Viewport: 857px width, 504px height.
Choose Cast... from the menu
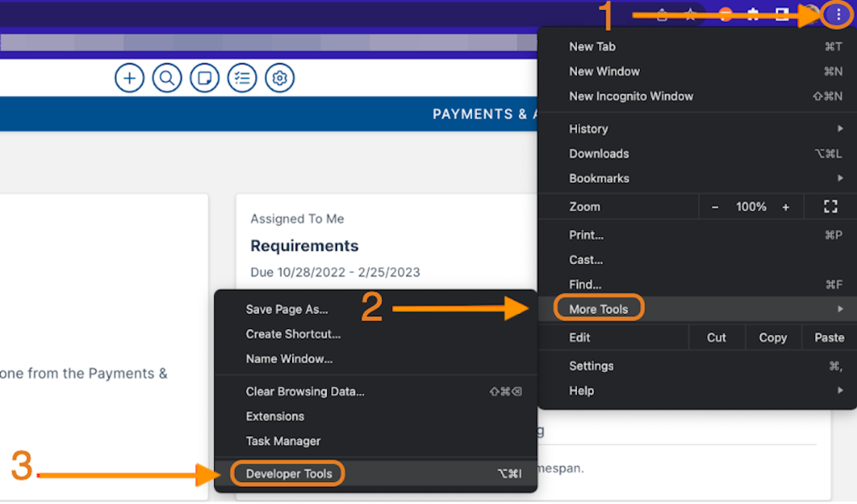(586, 260)
